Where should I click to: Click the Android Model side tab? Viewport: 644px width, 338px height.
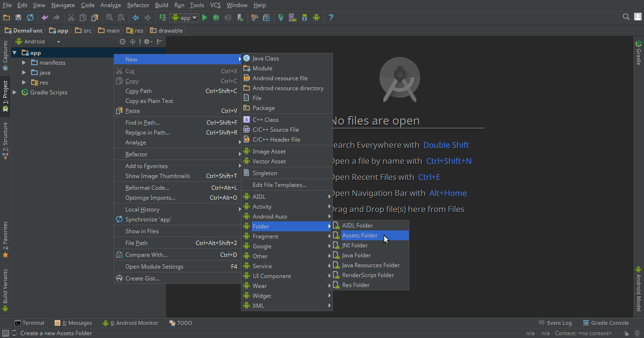(638, 289)
